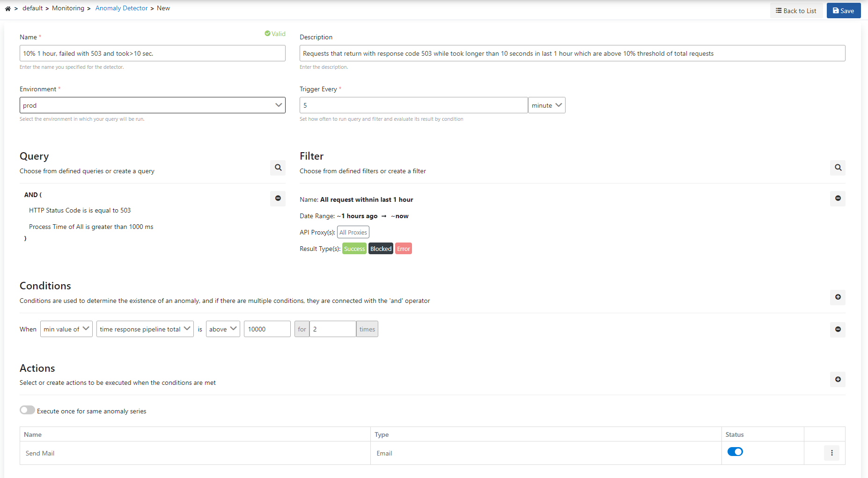Disable the Send Mail action status toggle
The image size is (868, 478).
(x=735, y=452)
